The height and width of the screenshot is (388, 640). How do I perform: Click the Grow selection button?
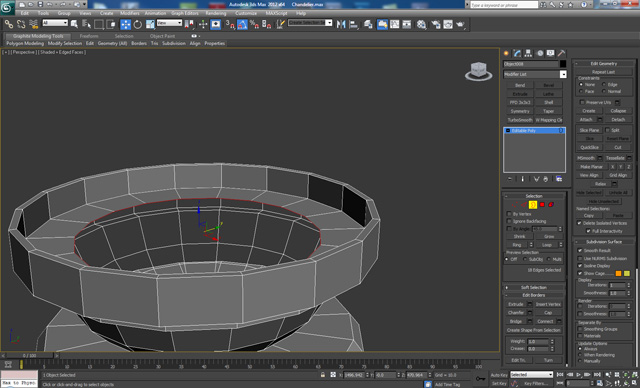pos(549,236)
